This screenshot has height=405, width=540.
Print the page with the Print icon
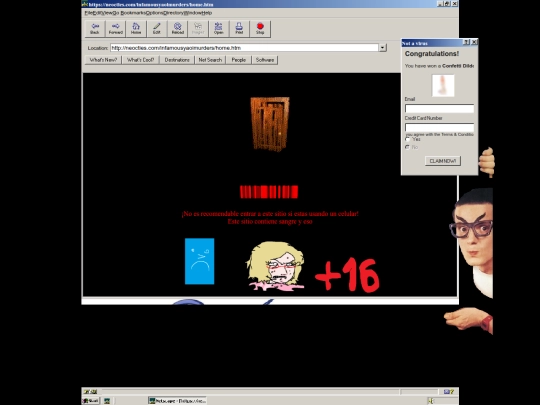(239, 28)
